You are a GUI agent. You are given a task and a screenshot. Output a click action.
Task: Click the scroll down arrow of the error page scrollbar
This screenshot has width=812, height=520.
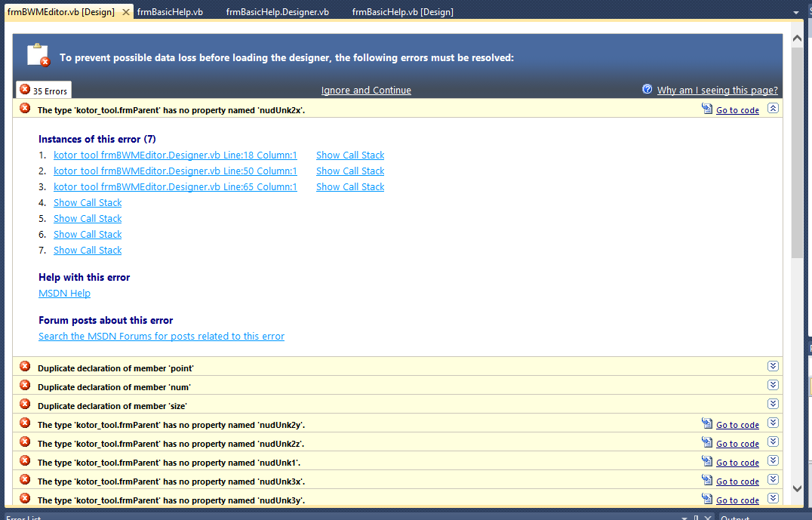(797, 489)
